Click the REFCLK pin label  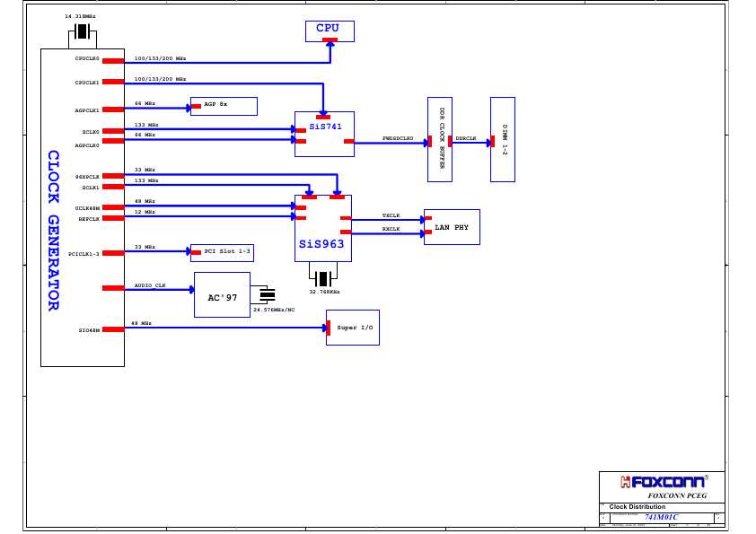(x=89, y=219)
